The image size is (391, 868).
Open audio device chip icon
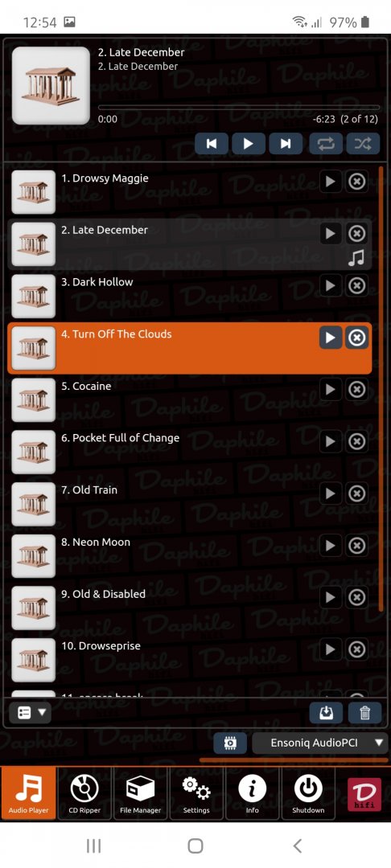(x=230, y=743)
